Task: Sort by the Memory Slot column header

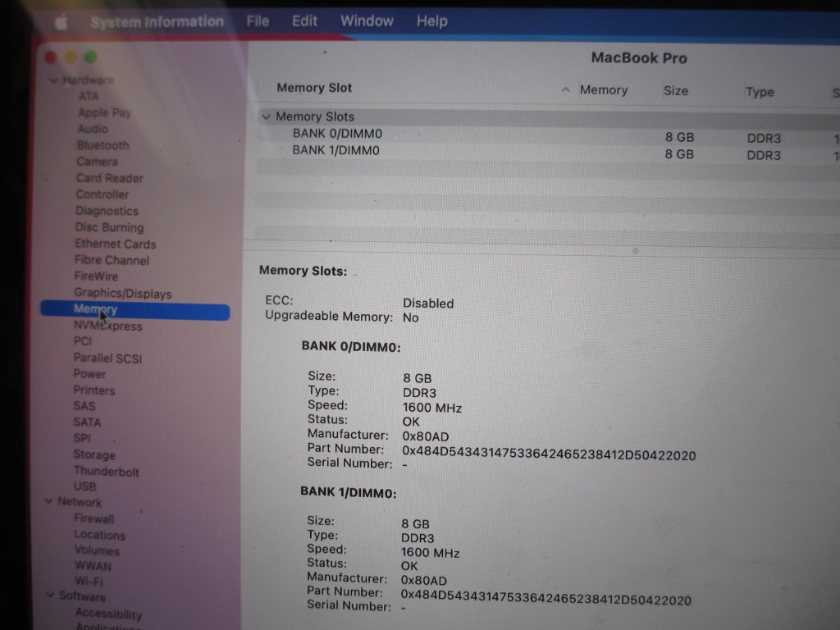Action: [x=314, y=88]
